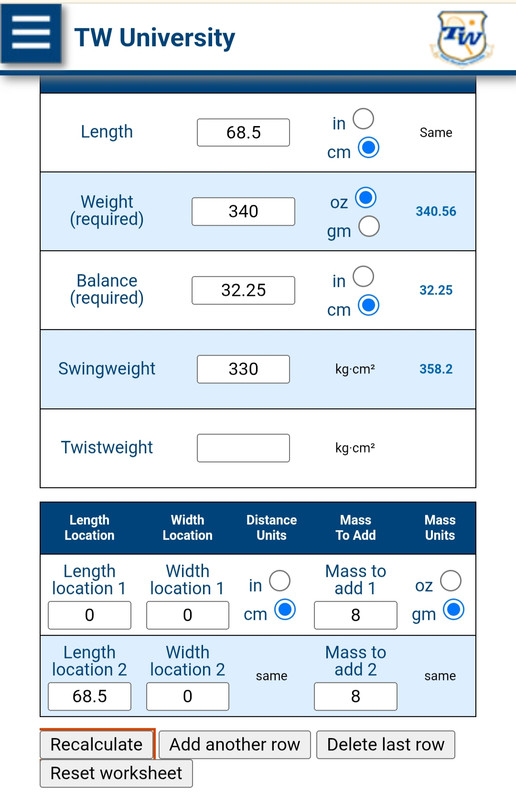516x799 pixels.
Task: Click the TW shield logo
Action: pos(462,38)
